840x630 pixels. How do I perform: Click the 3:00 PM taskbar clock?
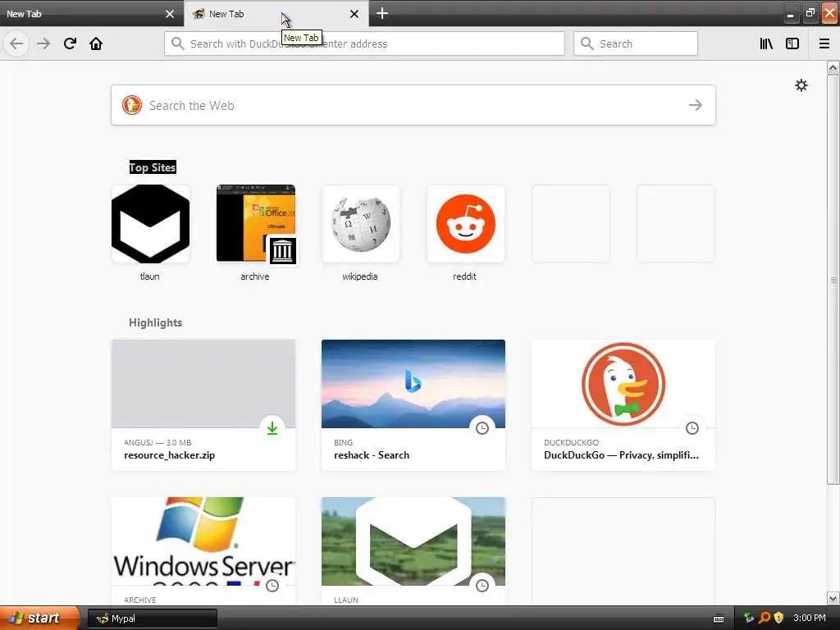point(810,618)
